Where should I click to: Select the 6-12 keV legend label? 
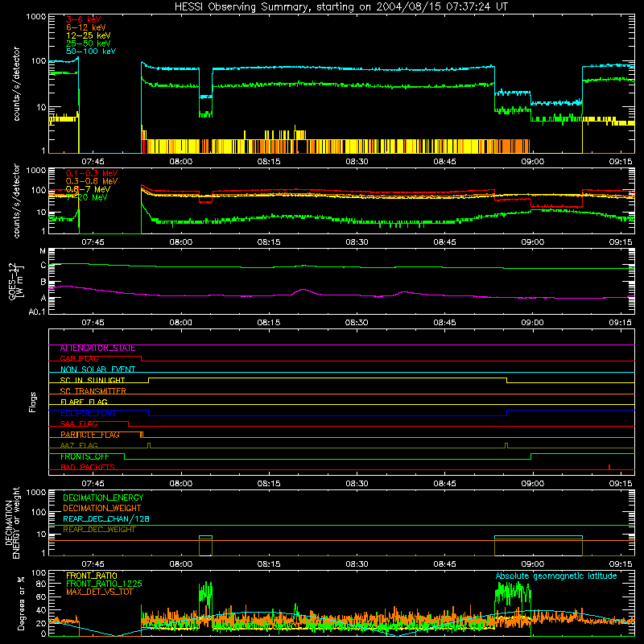[86, 27]
